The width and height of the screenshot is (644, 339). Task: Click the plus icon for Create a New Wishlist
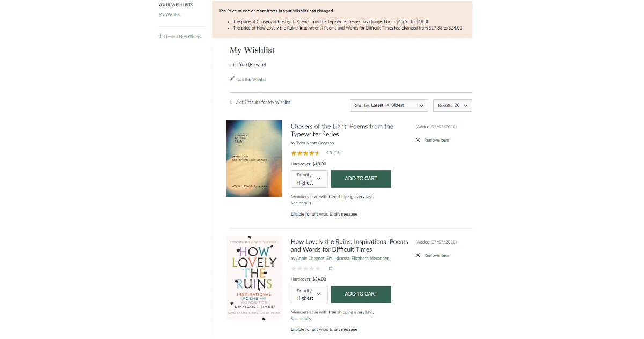point(160,36)
